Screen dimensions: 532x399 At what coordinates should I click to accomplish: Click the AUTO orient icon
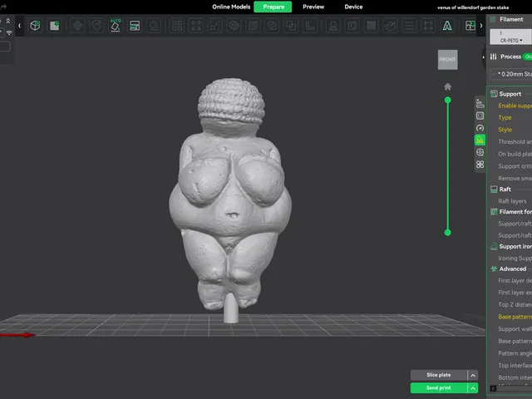pos(116,26)
